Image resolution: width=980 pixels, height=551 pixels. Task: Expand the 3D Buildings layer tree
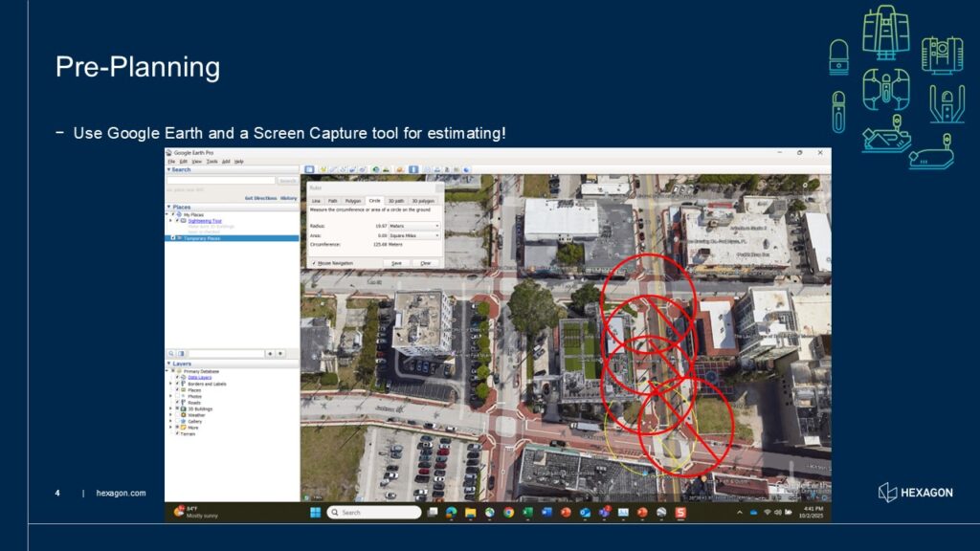(x=170, y=408)
